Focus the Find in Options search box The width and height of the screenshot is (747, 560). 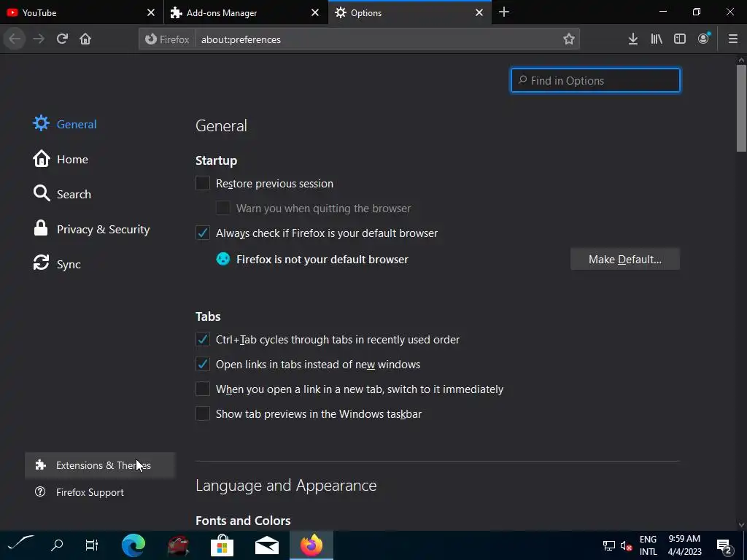(595, 80)
